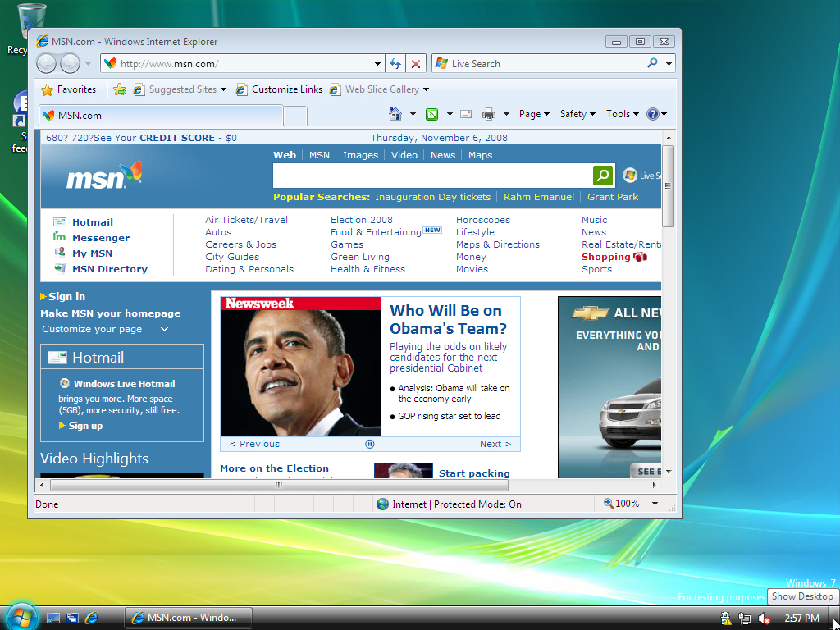Click the green MSN search button
The width and height of the screenshot is (840, 630).
point(603,175)
